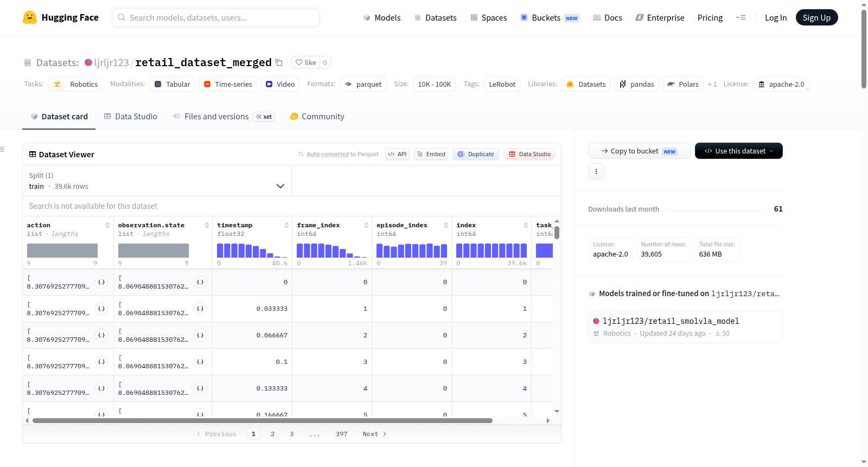Click the Sign Up button
The height and width of the screenshot is (467, 868).
point(816,17)
